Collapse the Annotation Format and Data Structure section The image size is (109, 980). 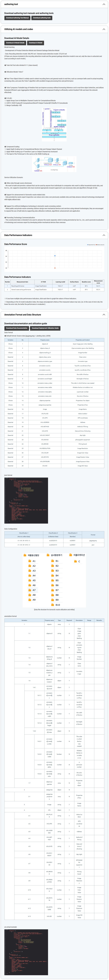point(104,315)
